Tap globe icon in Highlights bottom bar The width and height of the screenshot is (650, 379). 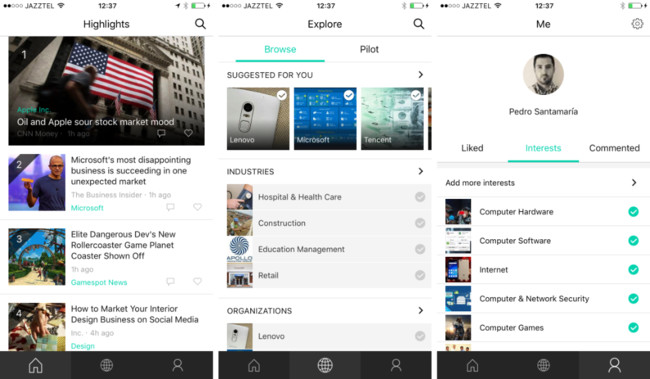pyautogui.click(x=107, y=365)
